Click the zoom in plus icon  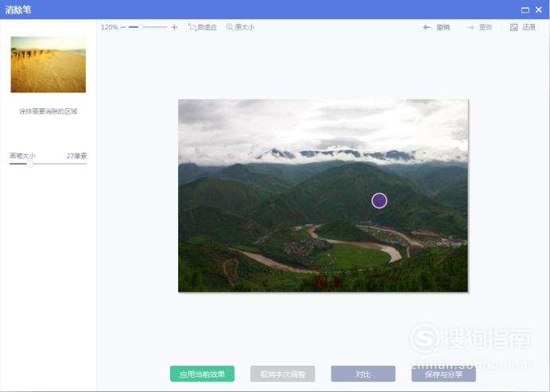[x=174, y=27]
